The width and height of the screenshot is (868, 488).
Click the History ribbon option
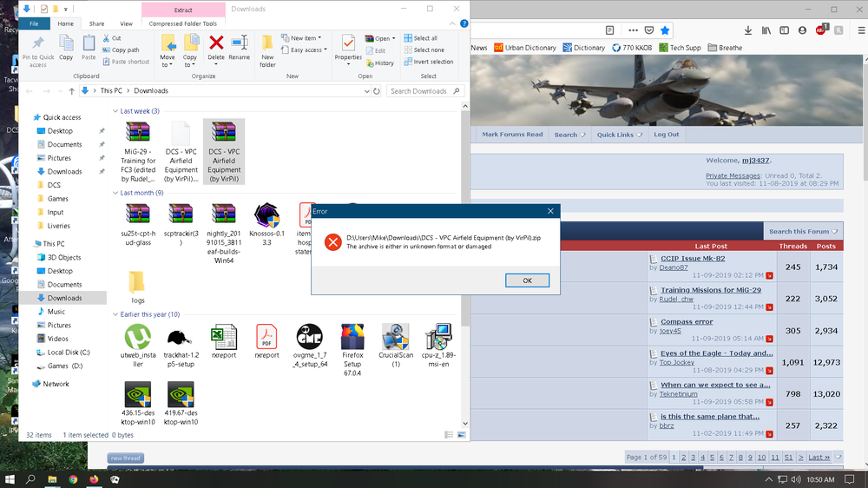(380, 63)
